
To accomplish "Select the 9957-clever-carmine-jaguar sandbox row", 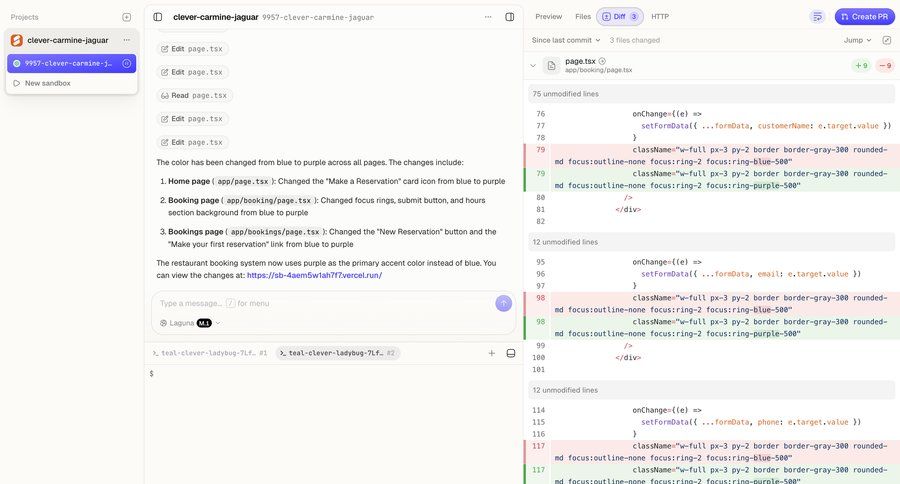I will (x=72, y=63).
